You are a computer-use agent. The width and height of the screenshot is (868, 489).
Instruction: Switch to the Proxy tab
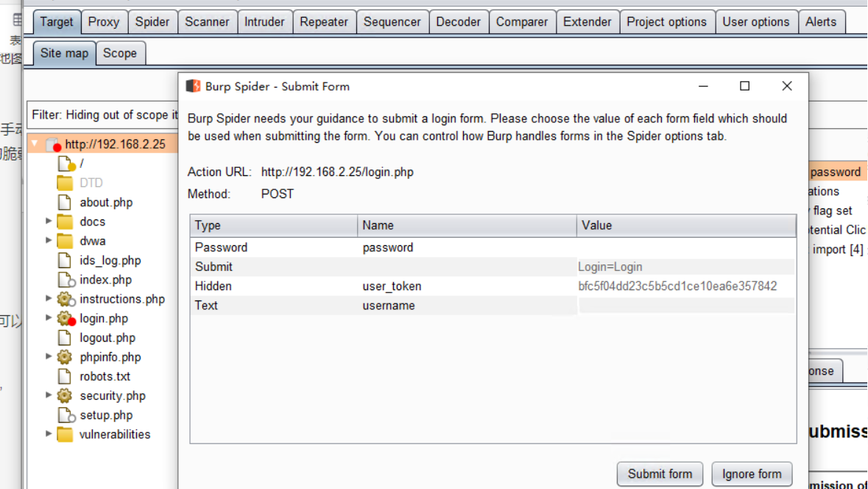103,22
